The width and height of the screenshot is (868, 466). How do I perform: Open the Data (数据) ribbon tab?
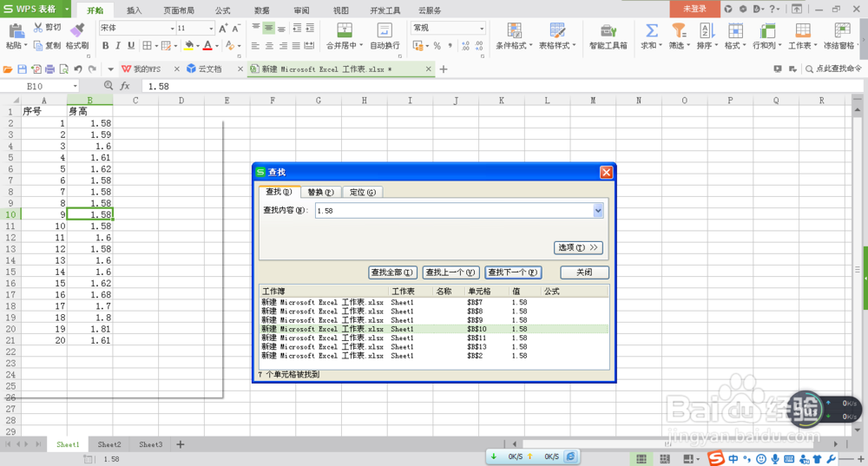(262, 10)
